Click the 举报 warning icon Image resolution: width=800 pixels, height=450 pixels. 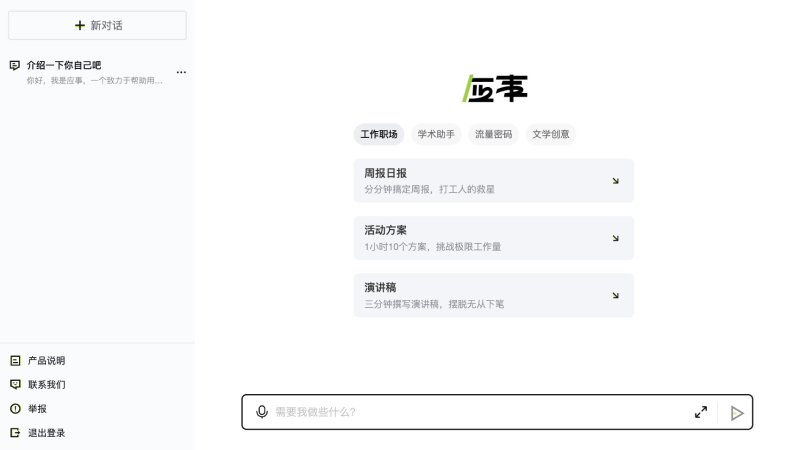pos(15,408)
